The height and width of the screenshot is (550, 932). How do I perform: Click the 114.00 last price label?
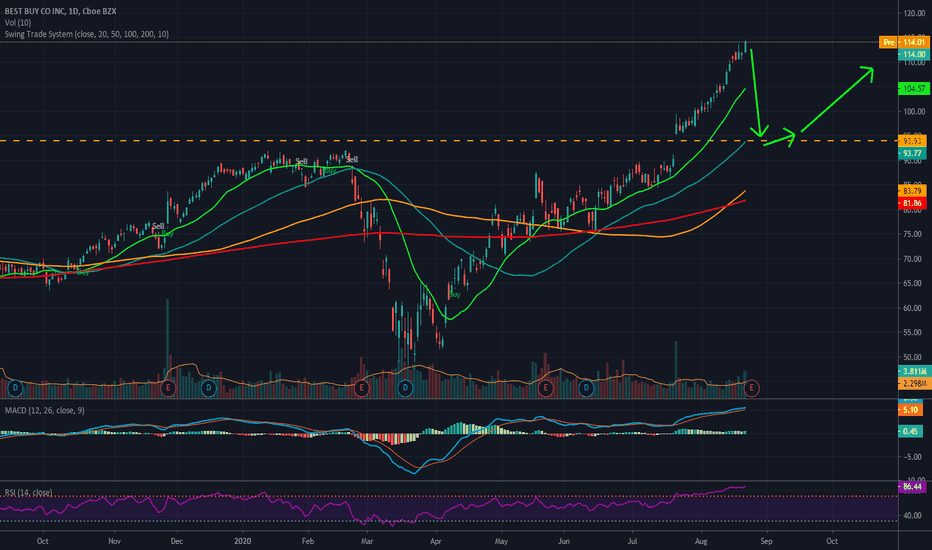(x=914, y=54)
